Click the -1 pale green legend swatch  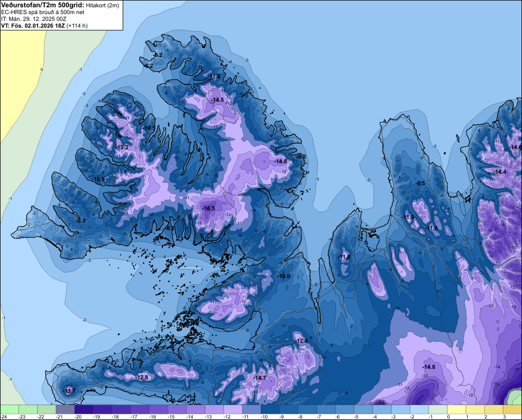(x=438, y=409)
